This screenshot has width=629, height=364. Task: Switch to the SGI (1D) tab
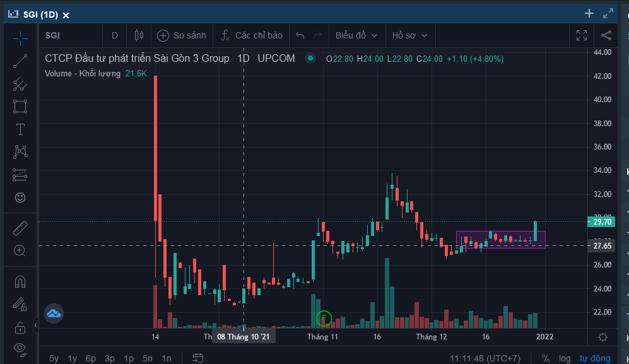[x=42, y=15]
